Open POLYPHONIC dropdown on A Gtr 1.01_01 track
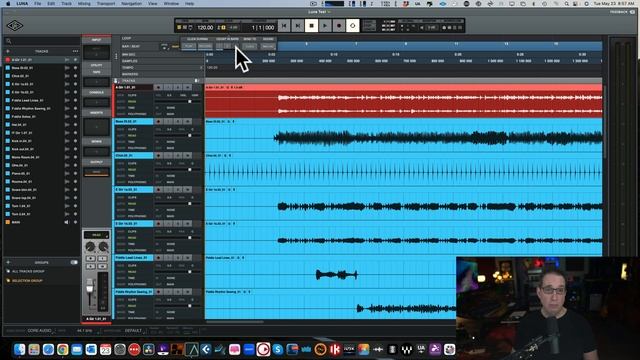This screenshot has width=640, height=360. point(137,114)
